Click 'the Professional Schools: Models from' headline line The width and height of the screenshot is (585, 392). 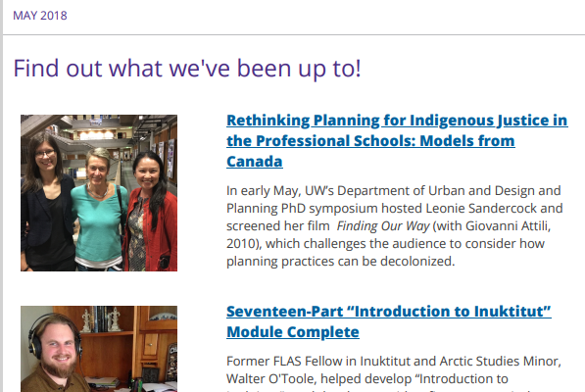[x=370, y=141]
